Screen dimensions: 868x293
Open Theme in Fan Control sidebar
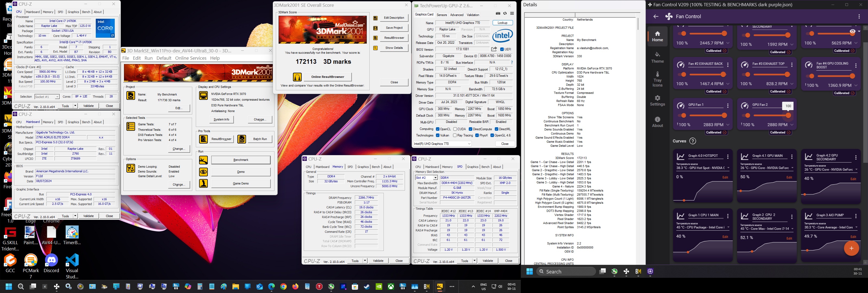pyautogui.click(x=658, y=58)
